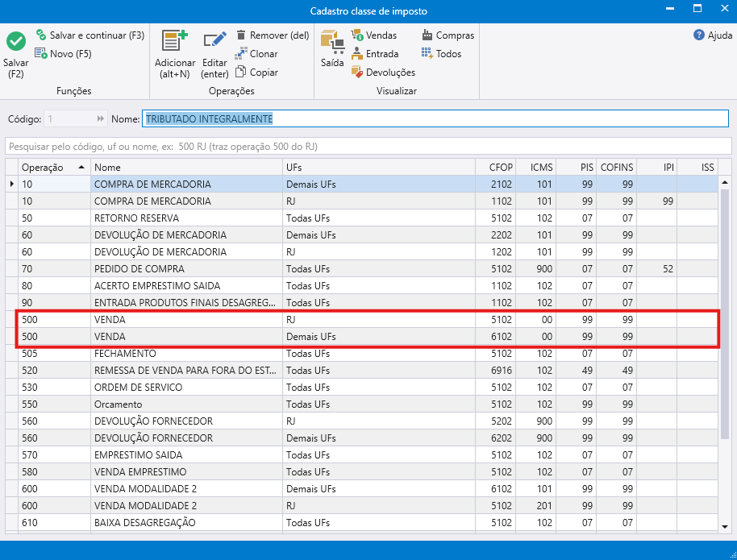Sort by IPI column header
737x560 pixels.
[657, 168]
